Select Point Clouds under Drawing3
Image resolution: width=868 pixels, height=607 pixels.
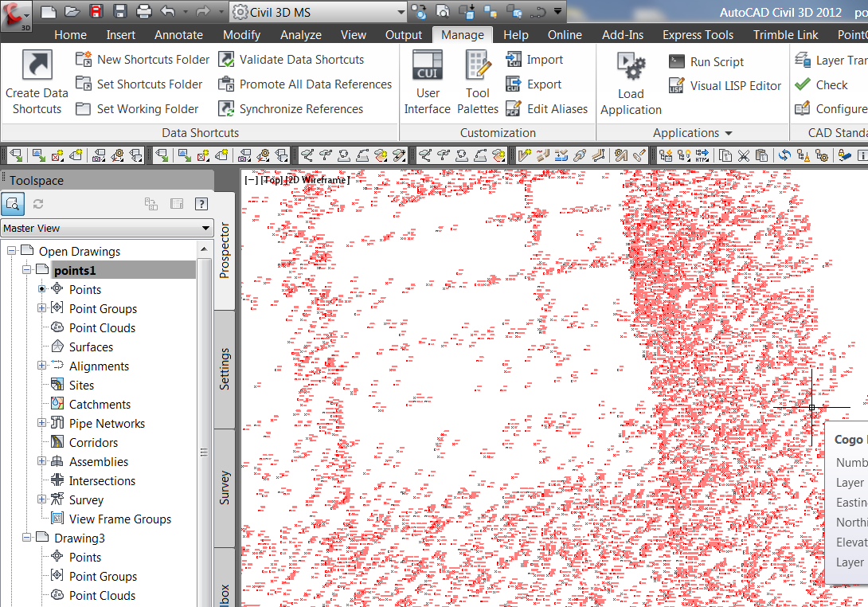pos(103,595)
